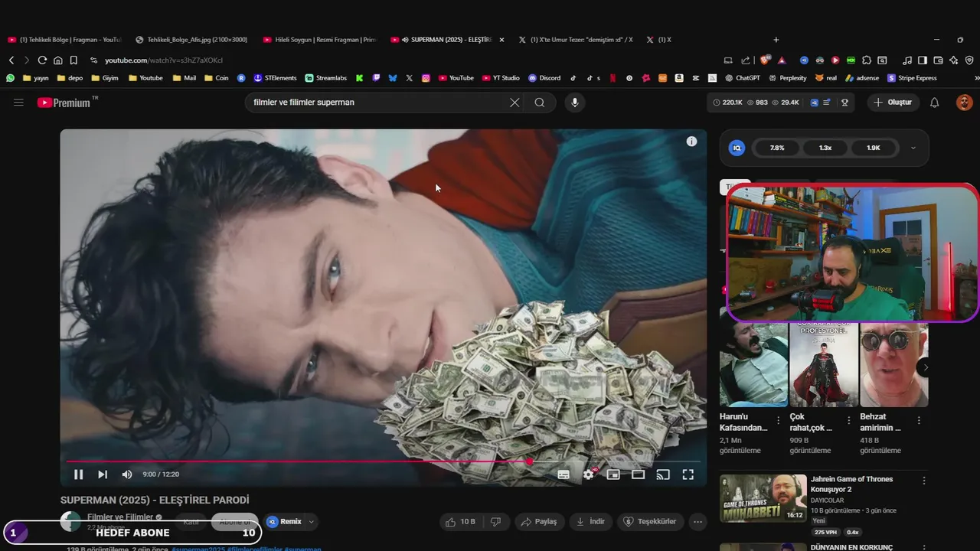Open the Discord bookmark
Screen dimensions: 980x551
544,78
